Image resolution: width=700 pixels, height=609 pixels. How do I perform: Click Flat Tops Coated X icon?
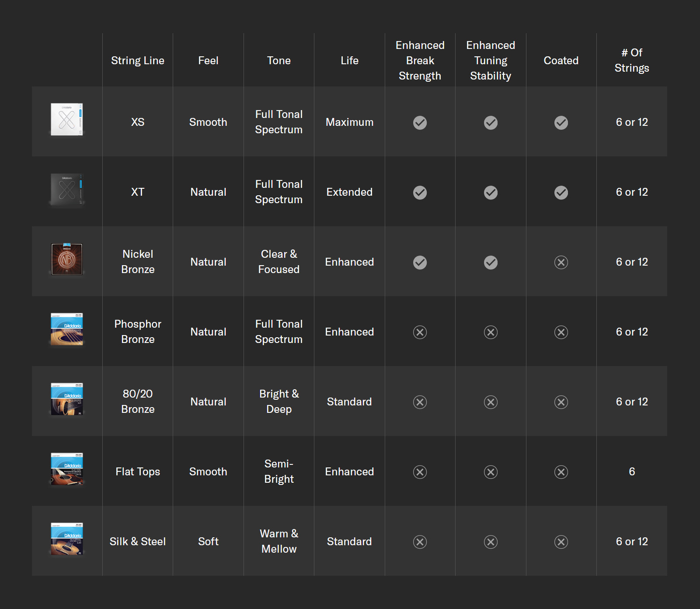coord(561,472)
